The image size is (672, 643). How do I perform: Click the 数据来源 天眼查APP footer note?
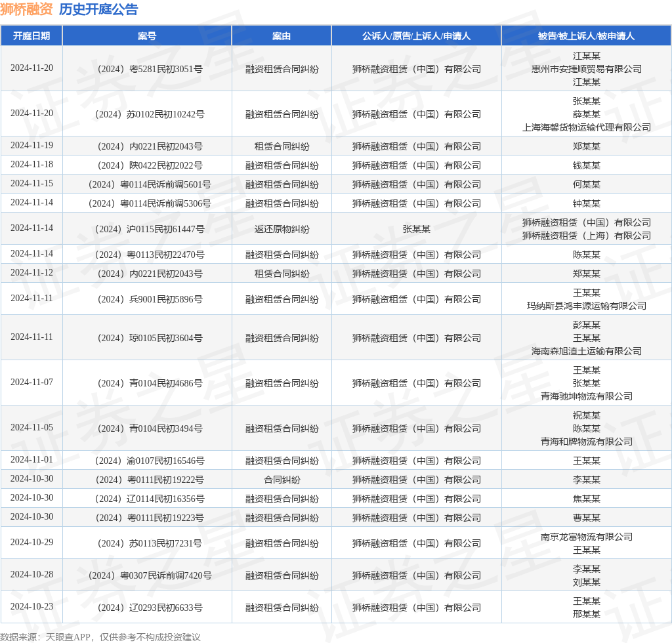pyautogui.click(x=100, y=636)
